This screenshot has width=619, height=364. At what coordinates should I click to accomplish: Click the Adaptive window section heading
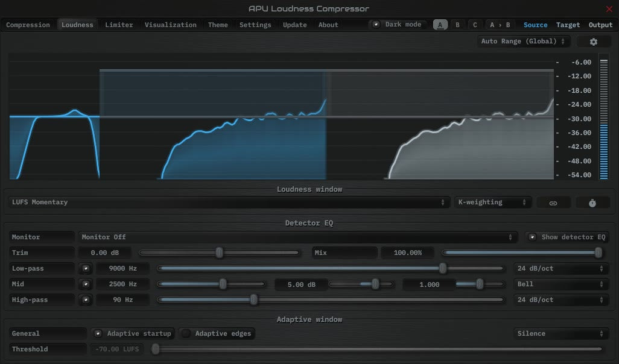point(309,319)
